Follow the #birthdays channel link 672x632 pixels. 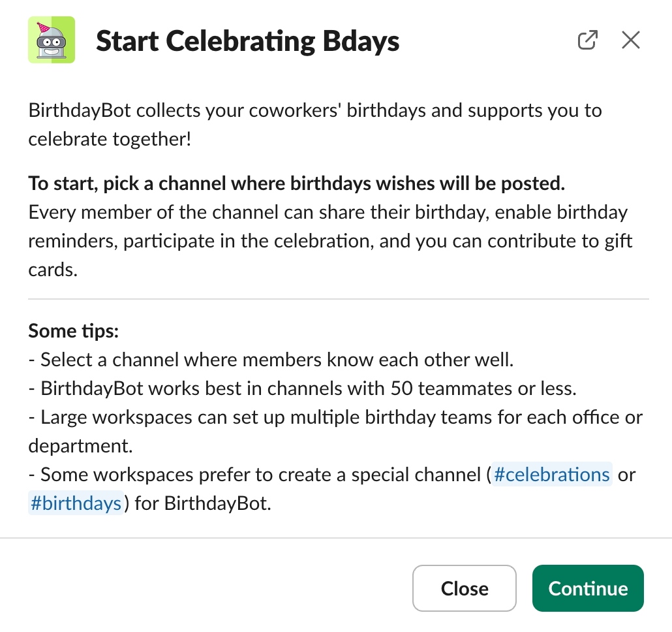coord(76,503)
